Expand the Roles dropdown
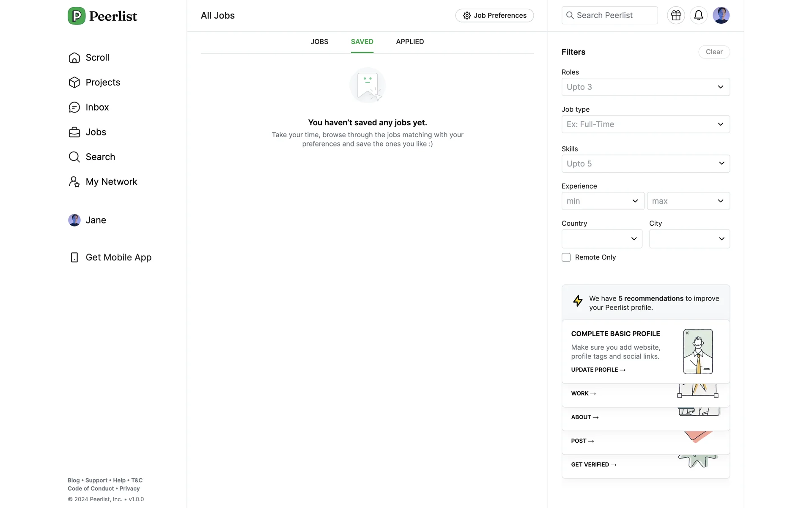Image resolution: width=812 pixels, height=508 pixels. coord(645,87)
